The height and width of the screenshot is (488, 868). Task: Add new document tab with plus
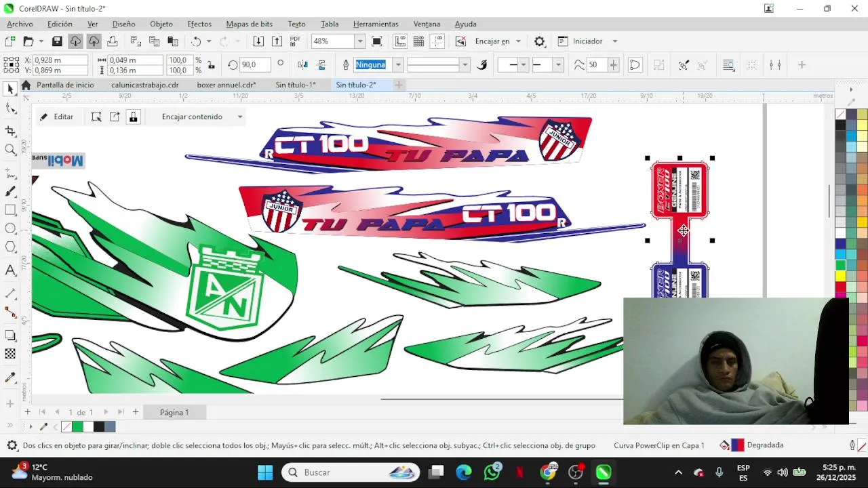[399, 85]
